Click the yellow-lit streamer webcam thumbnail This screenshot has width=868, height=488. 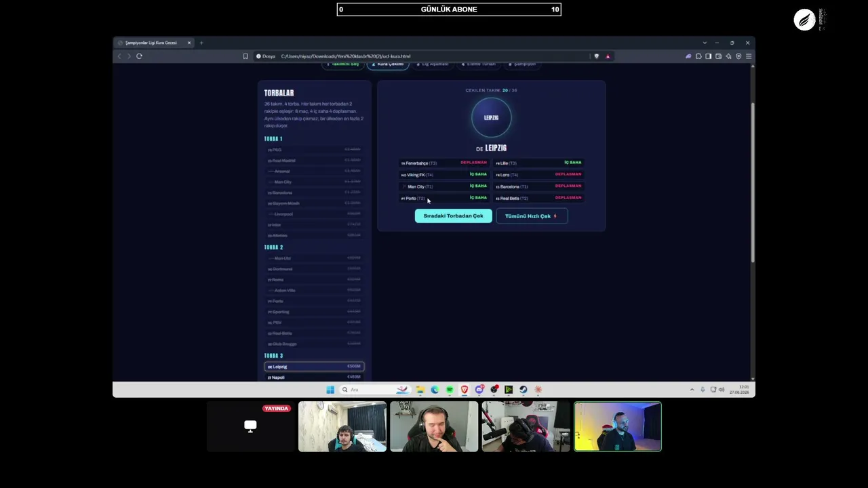tap(618, 426)
